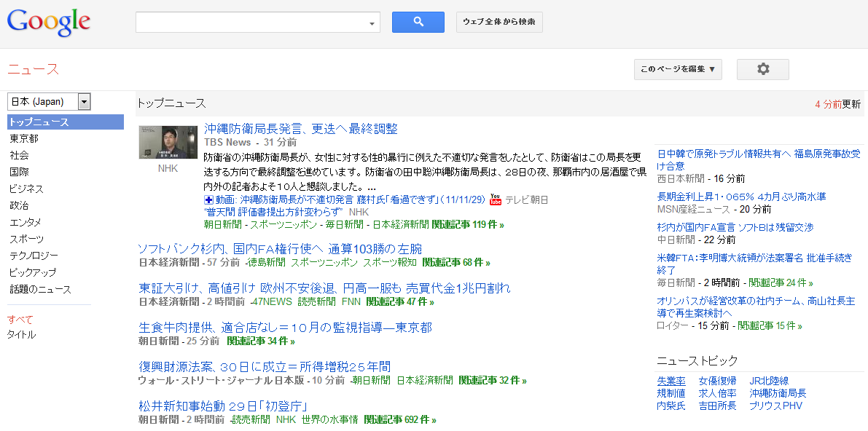Open the settings gear menu
The width and height of the screenshot is (868, 431).
coord(763,69)
